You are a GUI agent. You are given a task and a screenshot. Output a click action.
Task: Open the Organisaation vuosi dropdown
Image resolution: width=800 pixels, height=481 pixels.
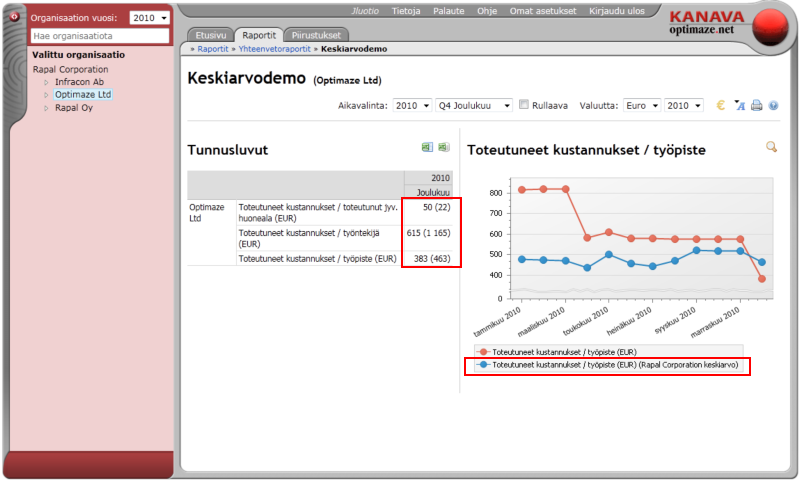(x=150, y=18)
